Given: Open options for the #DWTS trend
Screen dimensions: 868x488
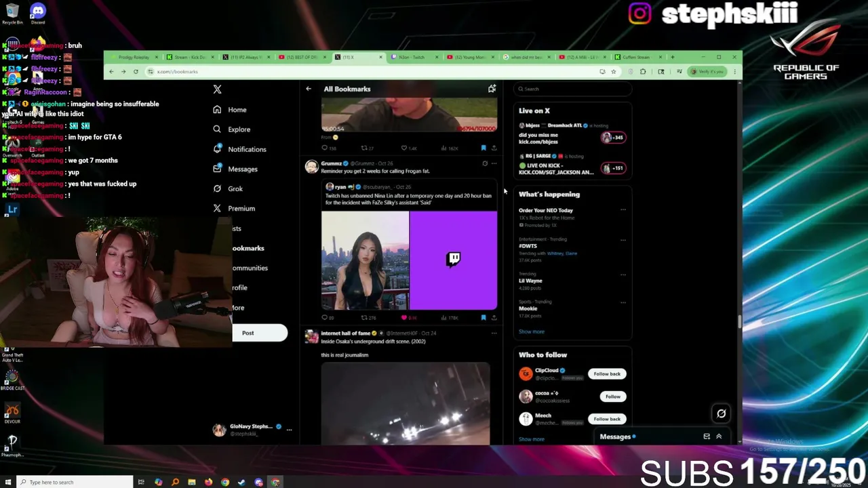Looking at the screenshot, I should [623, 239].
